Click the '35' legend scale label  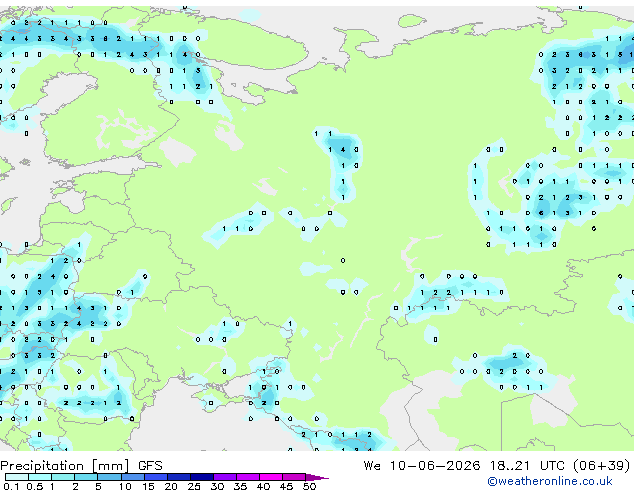(x=240, y=486)
